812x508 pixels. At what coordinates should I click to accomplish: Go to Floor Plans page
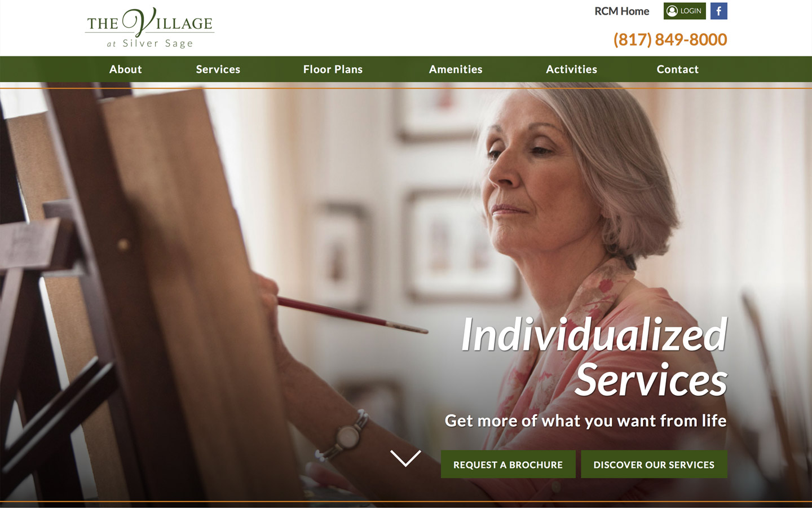[x=333, y=69]
